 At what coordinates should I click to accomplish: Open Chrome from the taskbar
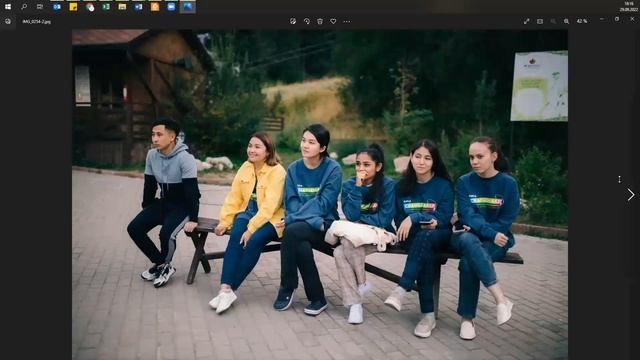pyautogui.click(x=90, y=7)
